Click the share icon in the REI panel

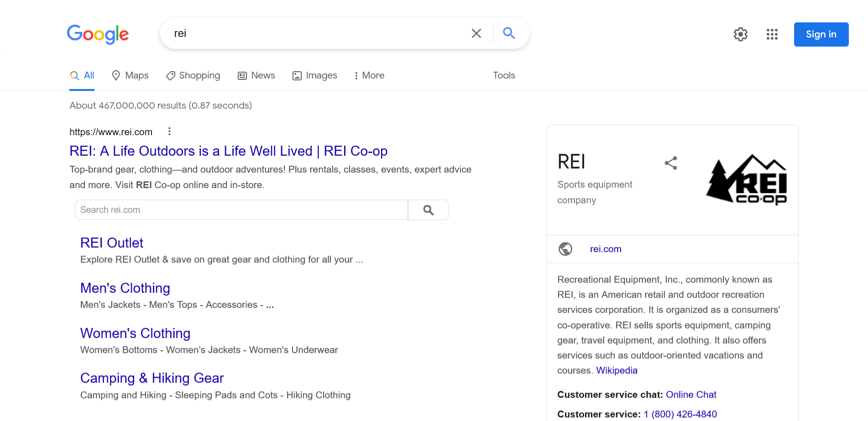[x=671, y=163]
